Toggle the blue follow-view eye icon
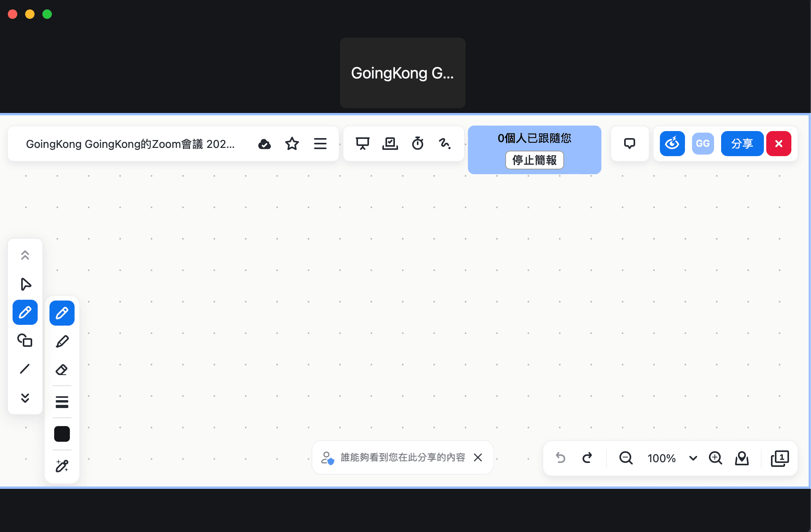This screenshot has width=811, height=532. click(672, 144)
